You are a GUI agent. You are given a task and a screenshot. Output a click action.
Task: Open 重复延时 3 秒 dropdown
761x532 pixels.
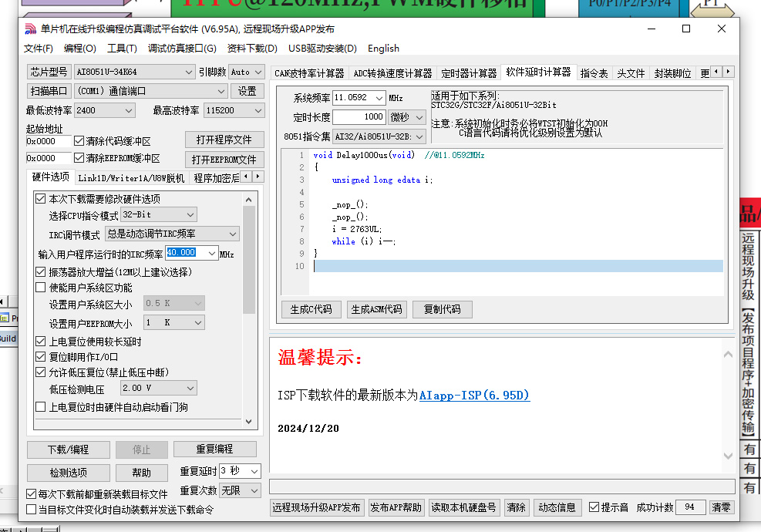[x=240, y=471]
